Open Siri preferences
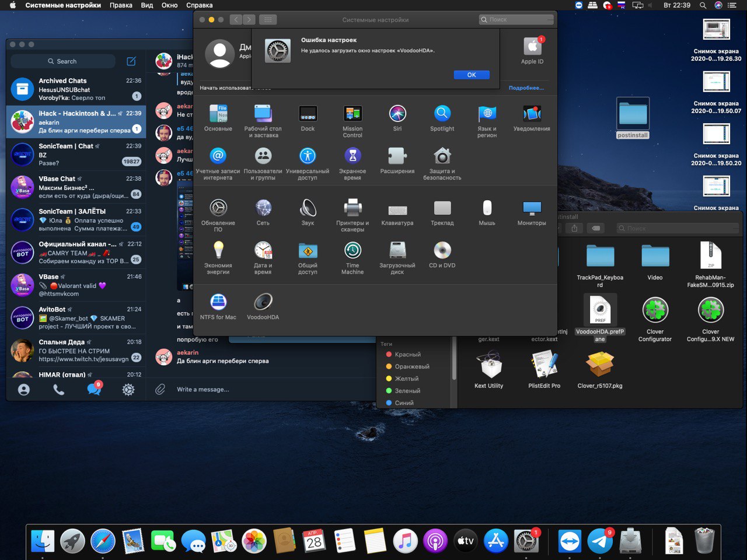The width and height of the screenshot is (747, 560). 397,118
